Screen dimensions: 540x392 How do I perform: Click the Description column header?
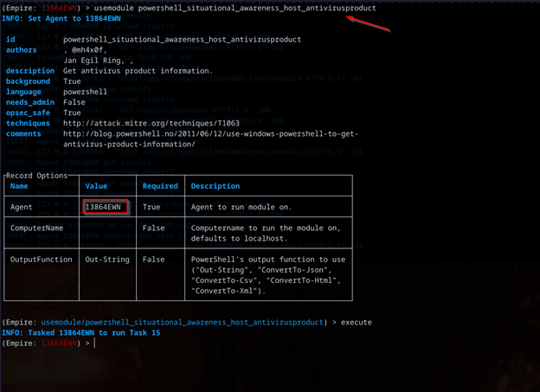(x=215, y=186)
